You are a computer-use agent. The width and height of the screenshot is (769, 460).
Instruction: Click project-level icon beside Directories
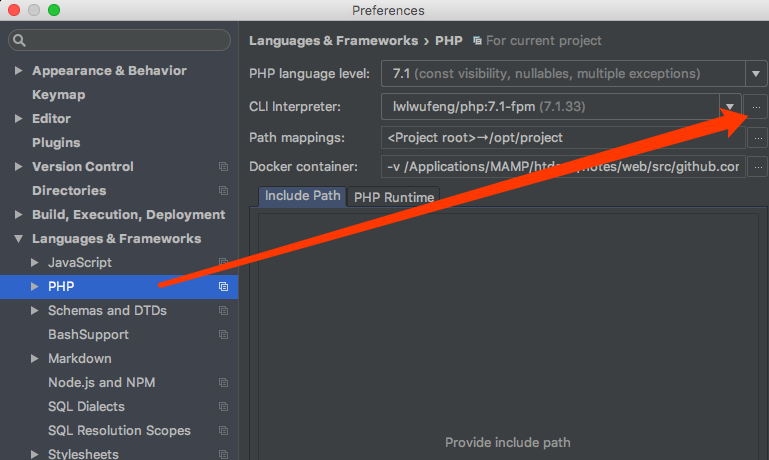click(x=224, y=191)
